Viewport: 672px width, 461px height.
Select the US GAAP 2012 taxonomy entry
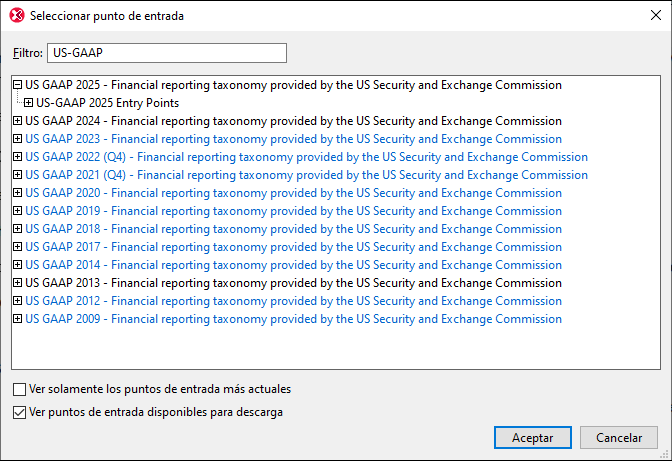coord(293,301)
